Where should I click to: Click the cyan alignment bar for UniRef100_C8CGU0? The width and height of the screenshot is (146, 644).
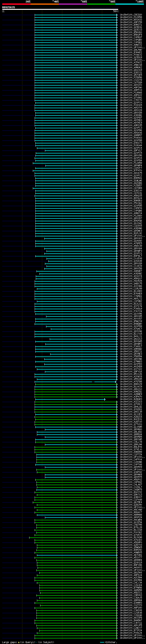pos(76,15)
